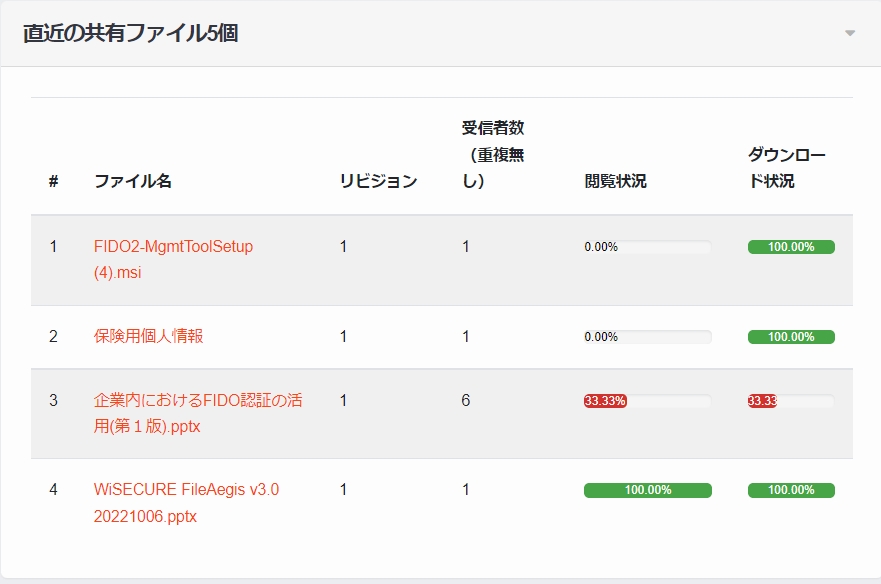Click recipient count 6 in row 3
Viewport: 881px width, 584px height.
coord(466,400)
